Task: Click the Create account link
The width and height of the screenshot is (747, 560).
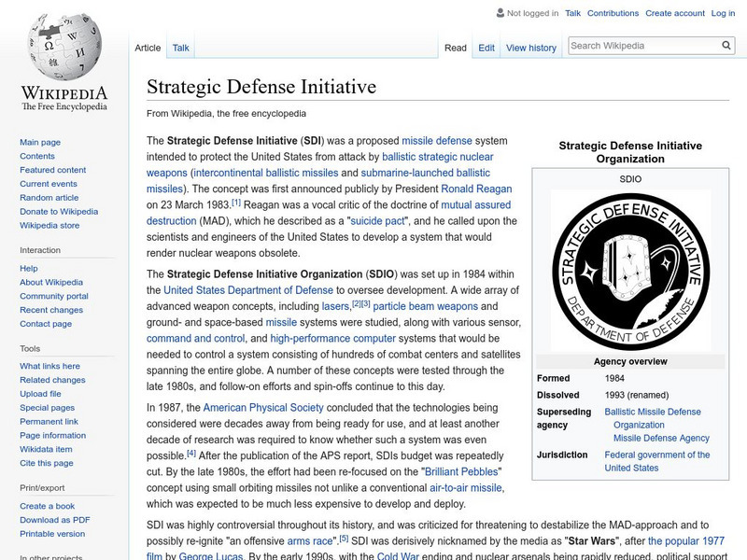Action: click(673, 14)
